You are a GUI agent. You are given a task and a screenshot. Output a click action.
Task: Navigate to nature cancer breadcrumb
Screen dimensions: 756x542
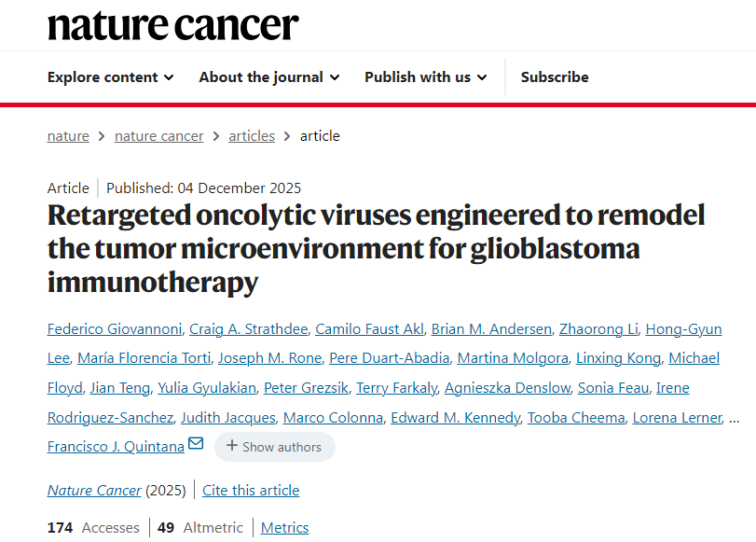(158, 136)
